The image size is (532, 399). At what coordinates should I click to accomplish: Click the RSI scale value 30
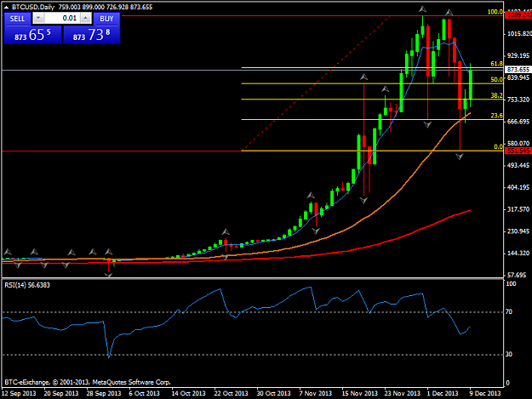[508, 354]
